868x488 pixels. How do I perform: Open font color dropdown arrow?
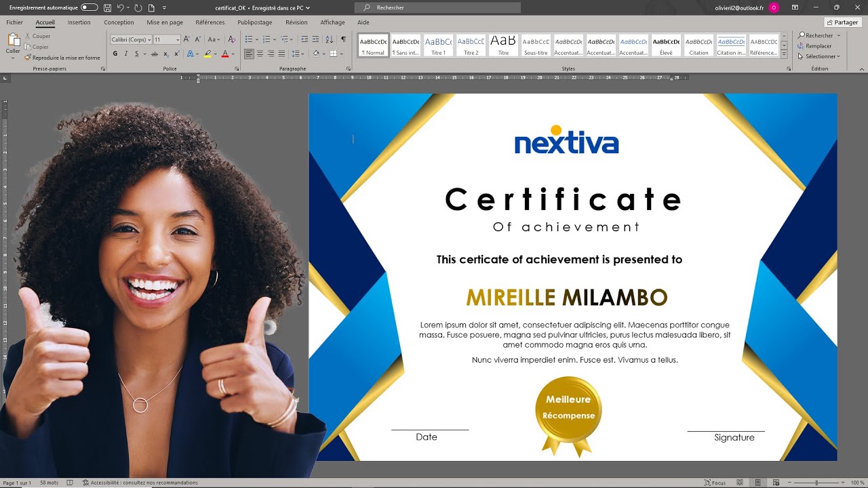pos(233,54)
